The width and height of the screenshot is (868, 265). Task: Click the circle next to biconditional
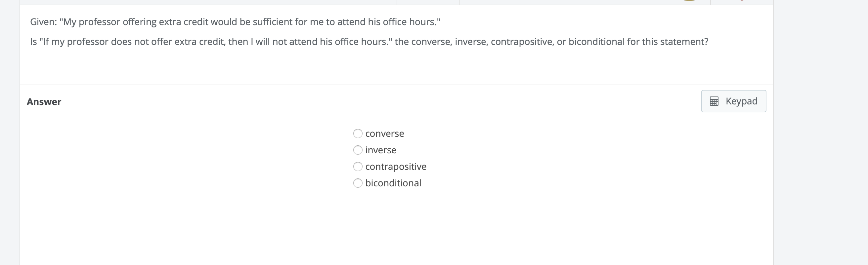(358, 183)
